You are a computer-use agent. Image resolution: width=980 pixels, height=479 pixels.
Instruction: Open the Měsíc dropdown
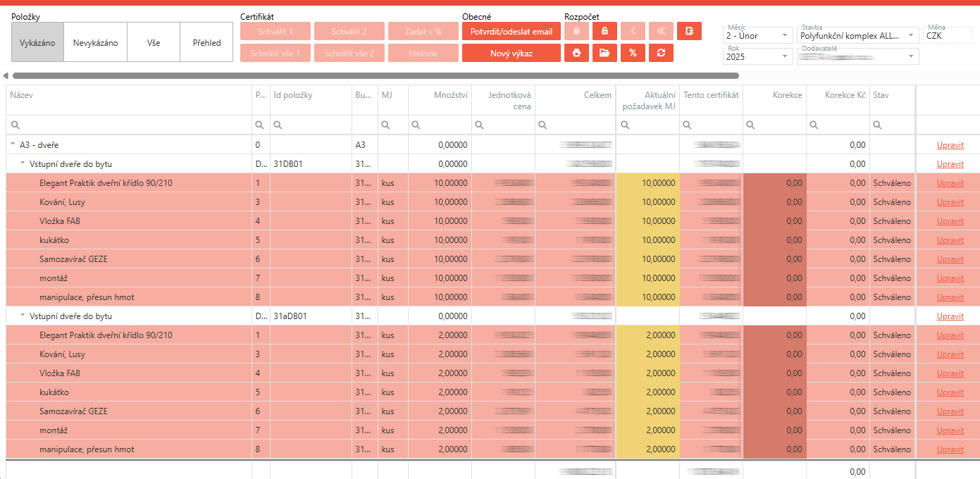[785, 35]
